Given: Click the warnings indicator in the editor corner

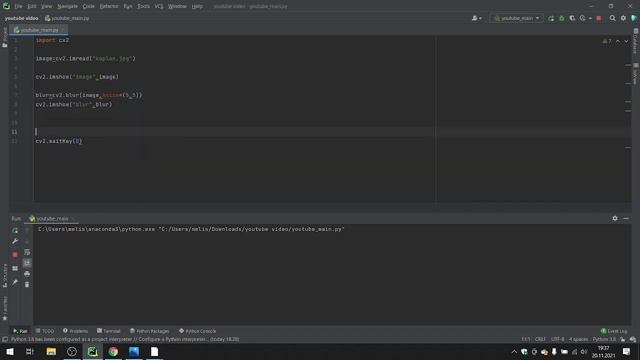Looking at the screenshot, I should (x=607, y=41).
